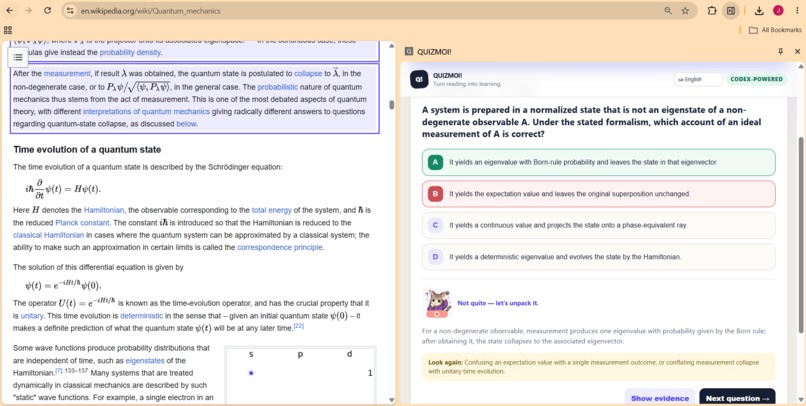Open the extensions puzzle menu
This screenshot has height=406, width=806.
(x=712, y=10)
